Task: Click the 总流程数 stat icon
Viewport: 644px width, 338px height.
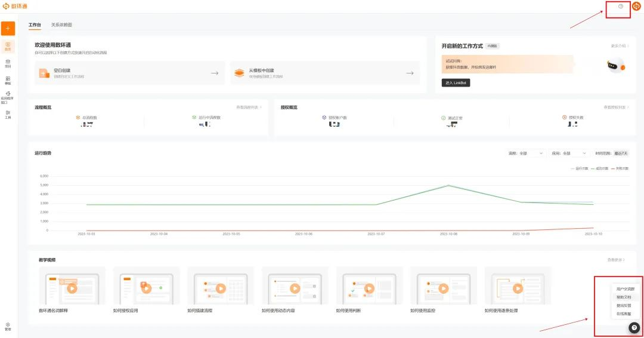Action: coord(78,118)
